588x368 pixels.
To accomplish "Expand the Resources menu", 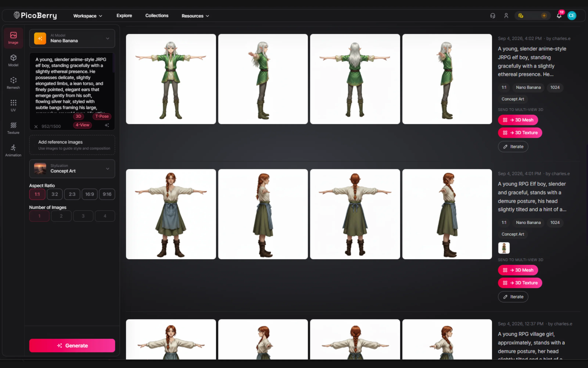I will click(x=195, y=16).
